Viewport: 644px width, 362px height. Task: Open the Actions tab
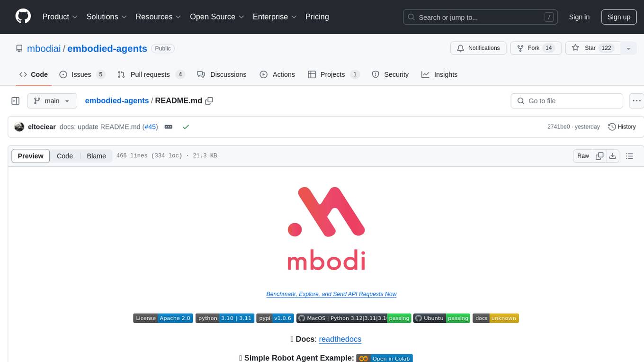point(277,74)
